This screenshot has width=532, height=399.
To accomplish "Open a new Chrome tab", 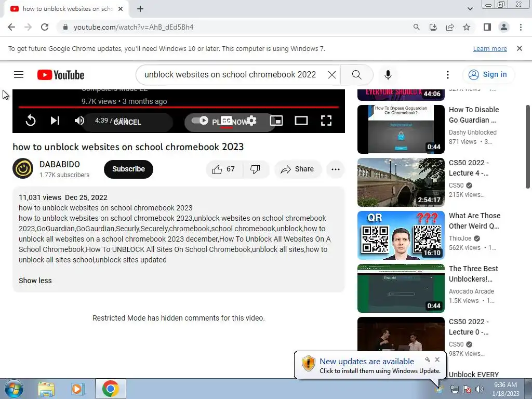I will click(x=140, y=9).
